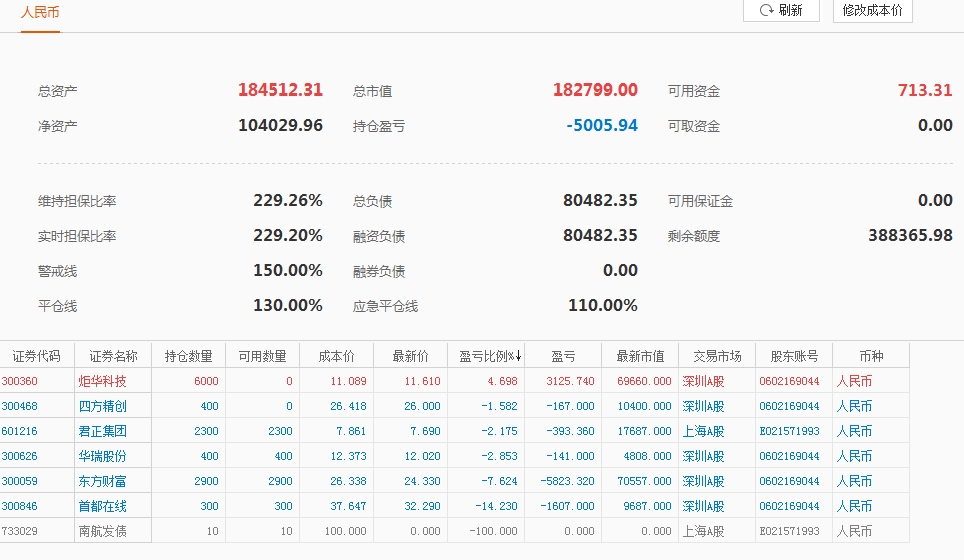Click the 交易市场 column header
964x560 pixels.
[717, 356]
